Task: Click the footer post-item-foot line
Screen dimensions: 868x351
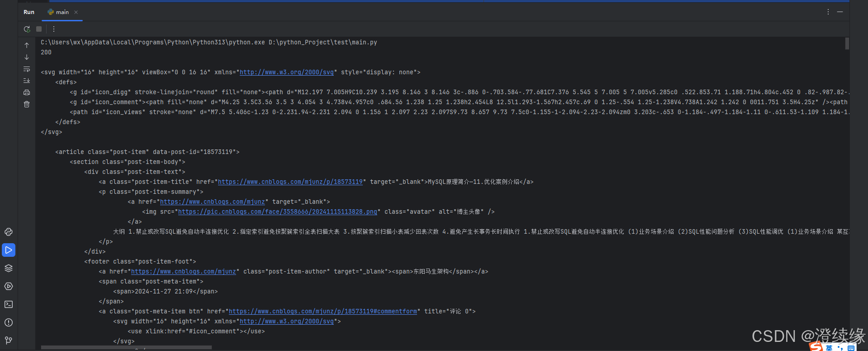Action: [x=140, y=261]
